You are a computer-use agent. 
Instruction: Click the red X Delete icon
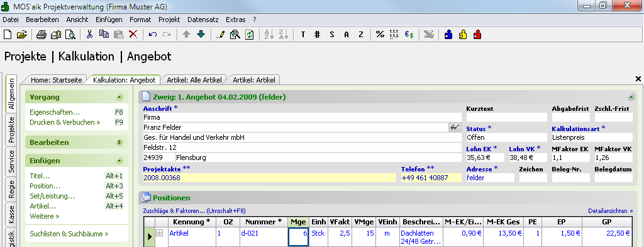pyautogui.click(x=133, y=35)
